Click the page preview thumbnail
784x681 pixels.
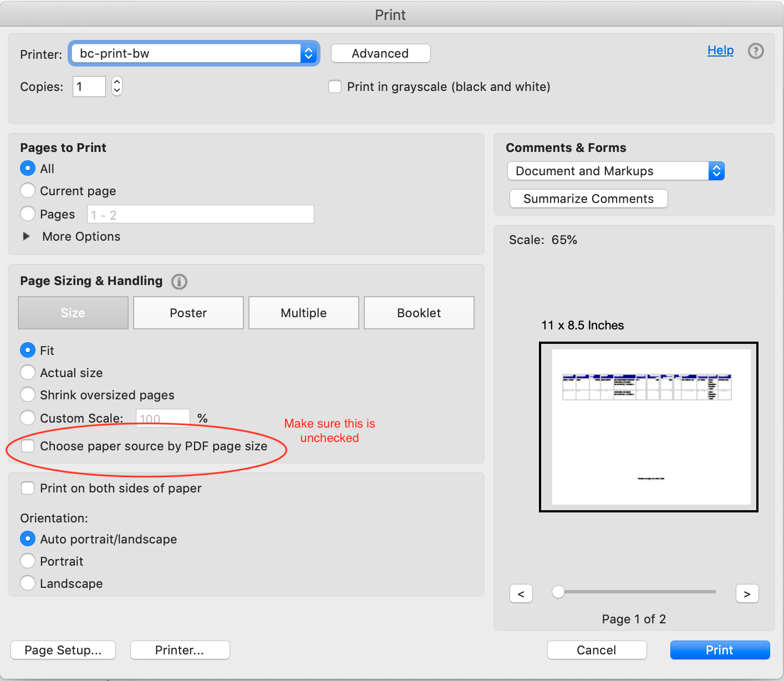tap(649, 427)
